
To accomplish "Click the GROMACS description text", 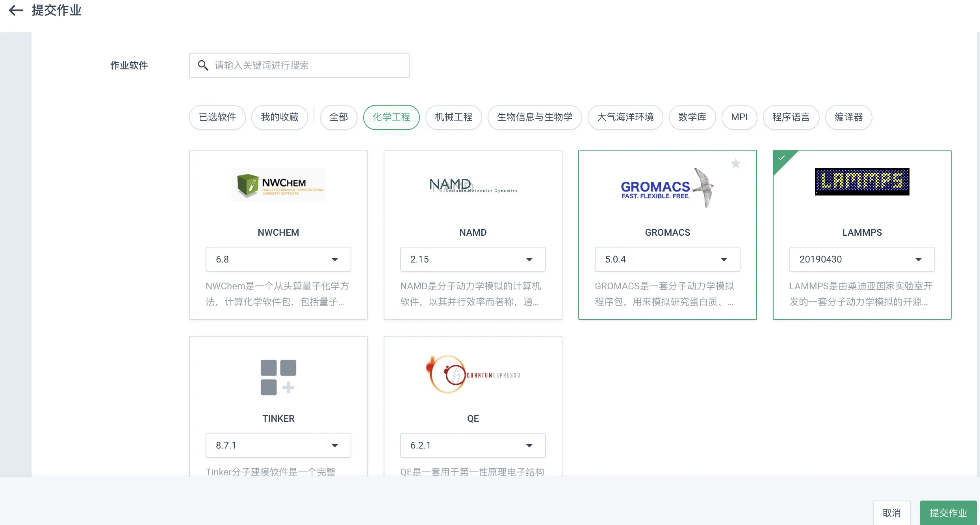I will tap(664, 294).
